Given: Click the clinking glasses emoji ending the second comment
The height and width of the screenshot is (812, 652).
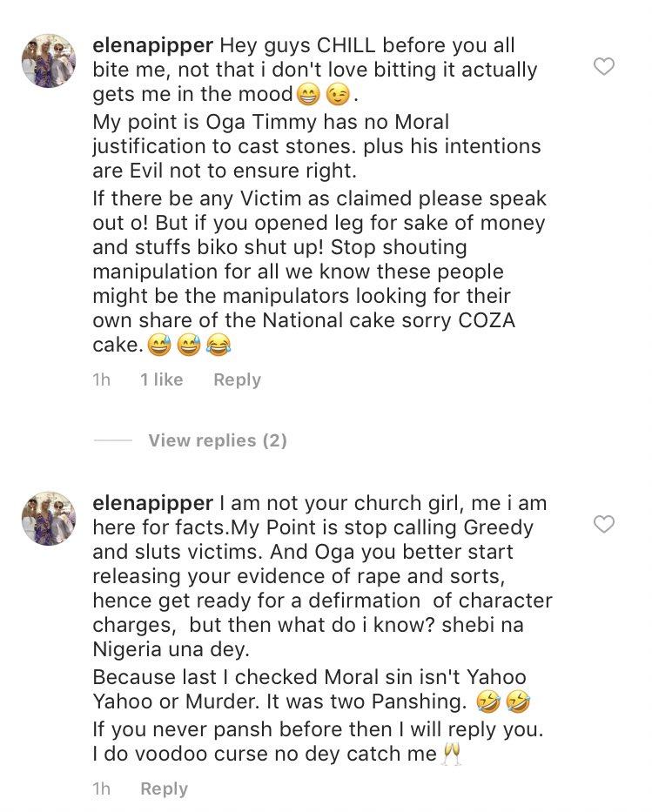Looking at the screenshot, I should [450, 754].
